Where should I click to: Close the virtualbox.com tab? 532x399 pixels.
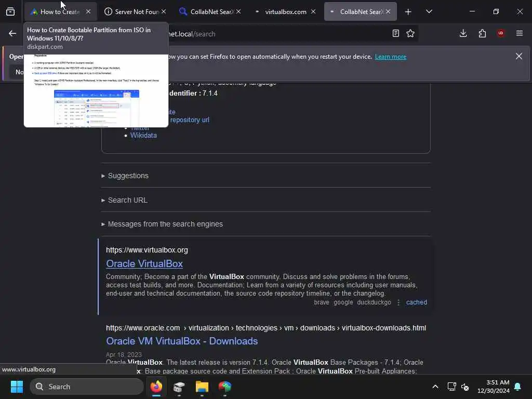313,11
